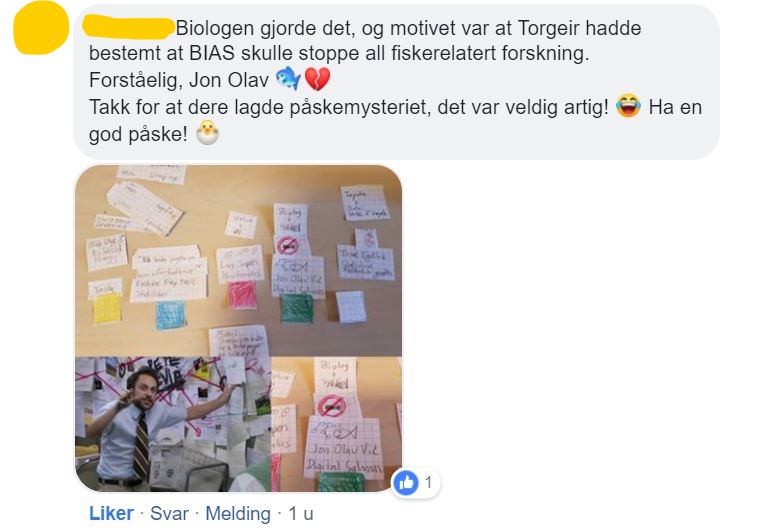The width and height of the screenshot is (768, 532).
Task: Click the blue like reaction thumb icon
Action: point(406,483)
